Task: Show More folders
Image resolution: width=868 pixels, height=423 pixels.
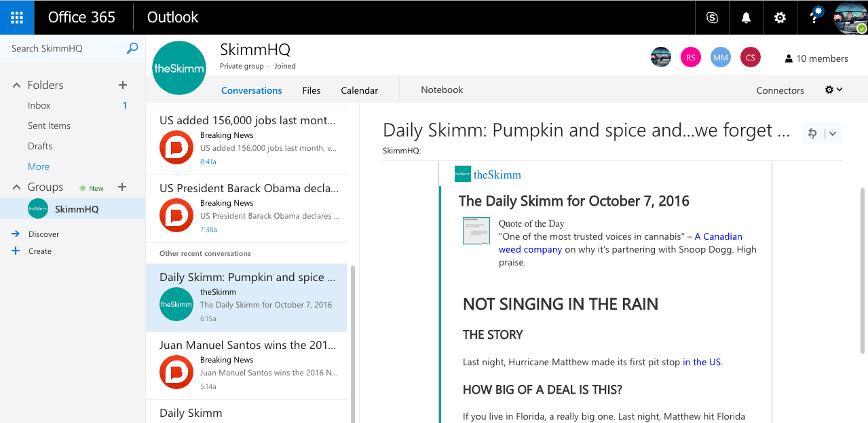Action: (39, 166)
